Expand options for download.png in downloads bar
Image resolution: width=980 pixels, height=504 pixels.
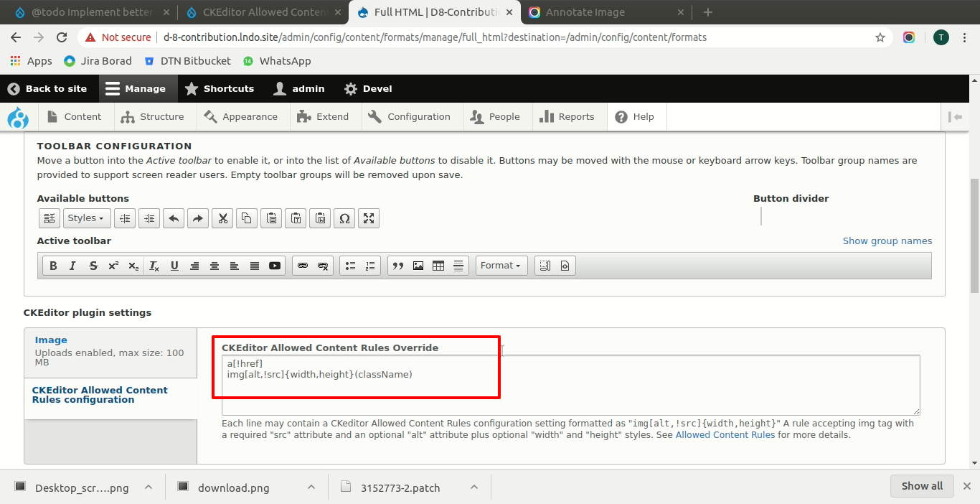click(311, 487)
